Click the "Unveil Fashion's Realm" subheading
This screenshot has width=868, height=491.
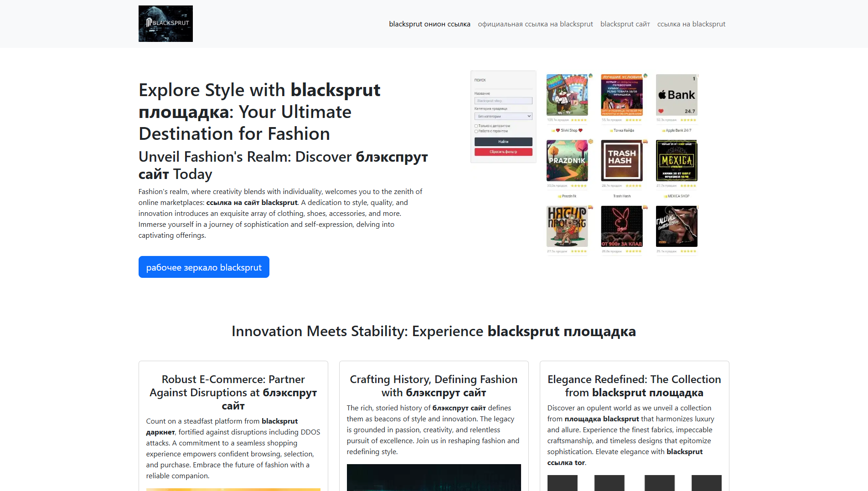point(283,165)
